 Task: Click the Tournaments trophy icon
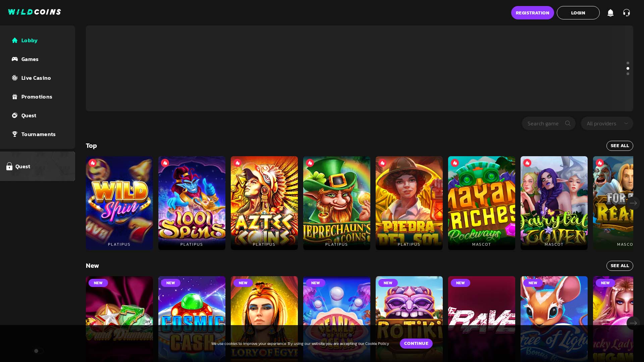click(x=15, y=134)
